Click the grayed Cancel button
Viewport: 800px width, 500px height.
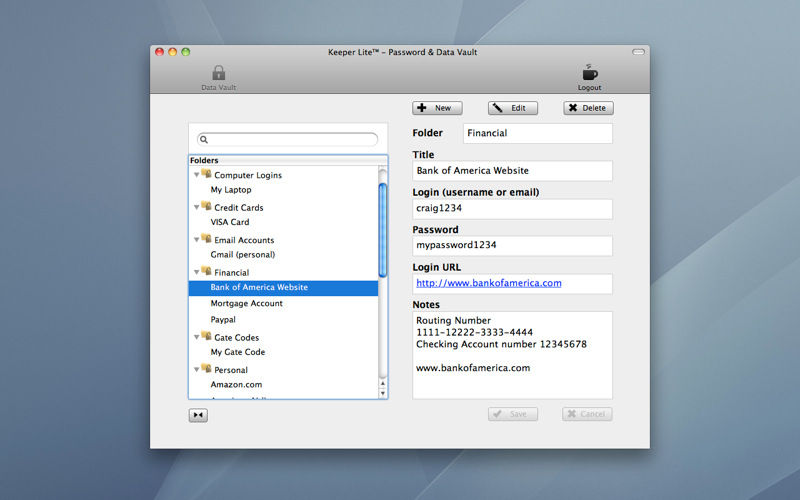[x=587, y=414]
